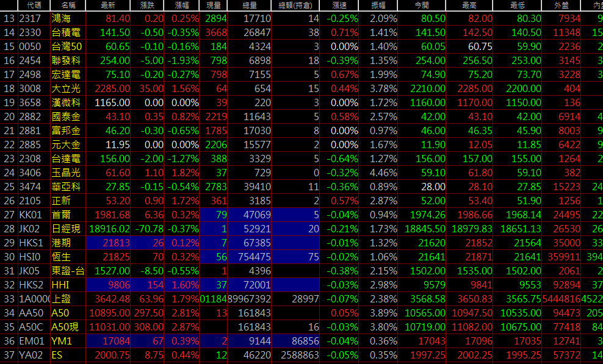Click the 首爾 index name
Viewport: 603px width, 364px height.
tap(61, 215)
